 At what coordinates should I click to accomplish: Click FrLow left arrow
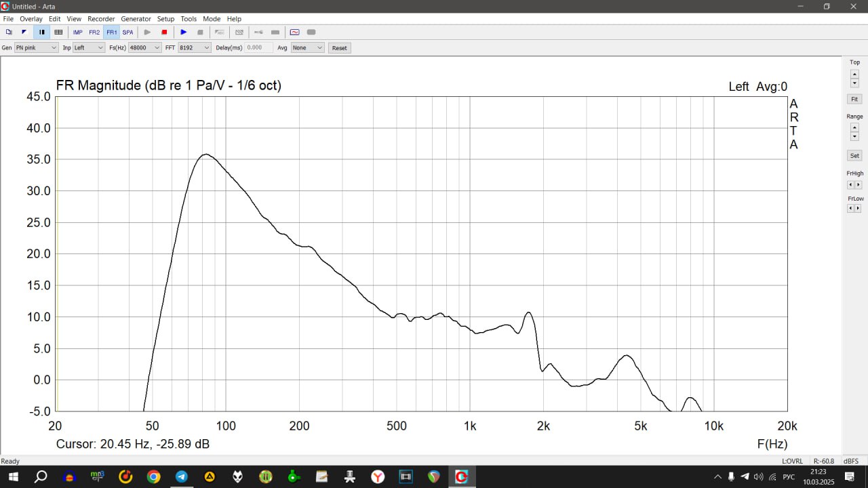coord(850,208)
